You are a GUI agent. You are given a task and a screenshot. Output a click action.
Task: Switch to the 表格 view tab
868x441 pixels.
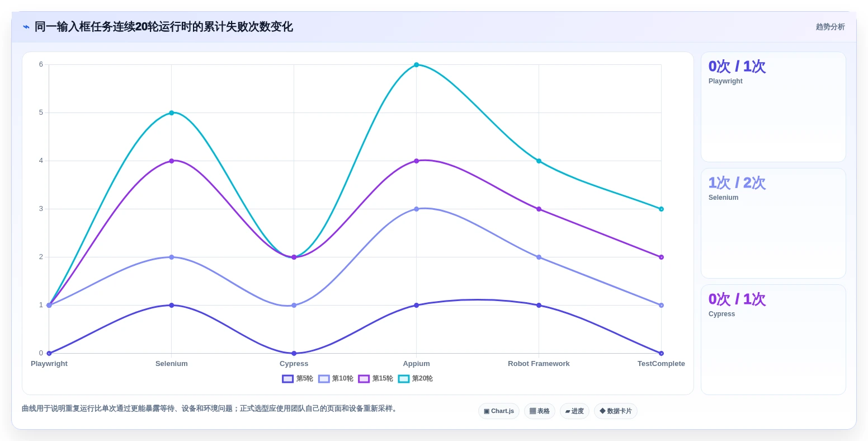(x=540, y=411)
